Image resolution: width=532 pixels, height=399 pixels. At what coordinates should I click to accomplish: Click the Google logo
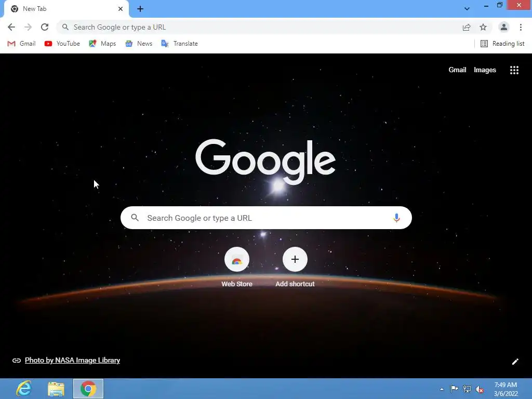(265, 161)
